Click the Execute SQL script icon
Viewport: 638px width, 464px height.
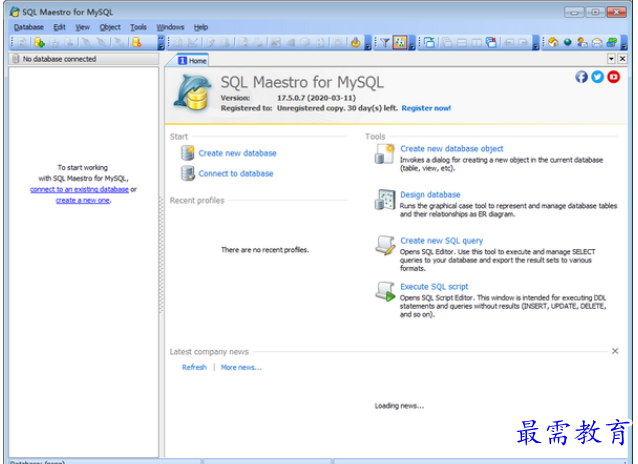(x=385, y=291)
